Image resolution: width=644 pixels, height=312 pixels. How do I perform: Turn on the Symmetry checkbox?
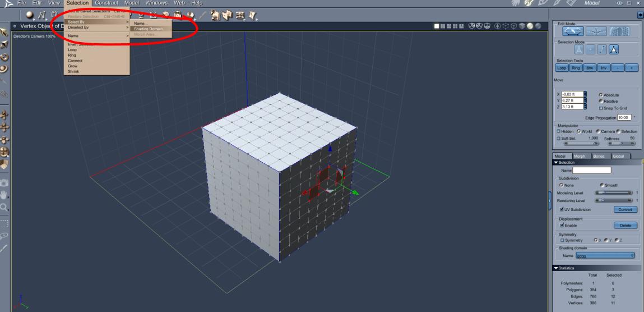click(x=562, y=241)
